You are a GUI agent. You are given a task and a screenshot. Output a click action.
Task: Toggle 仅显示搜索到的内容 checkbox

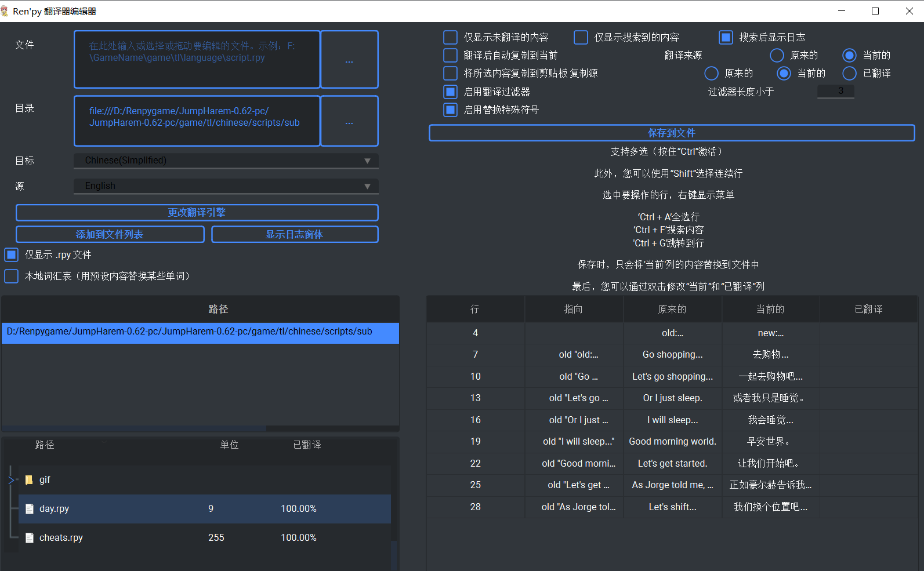(x=581, y=37)
